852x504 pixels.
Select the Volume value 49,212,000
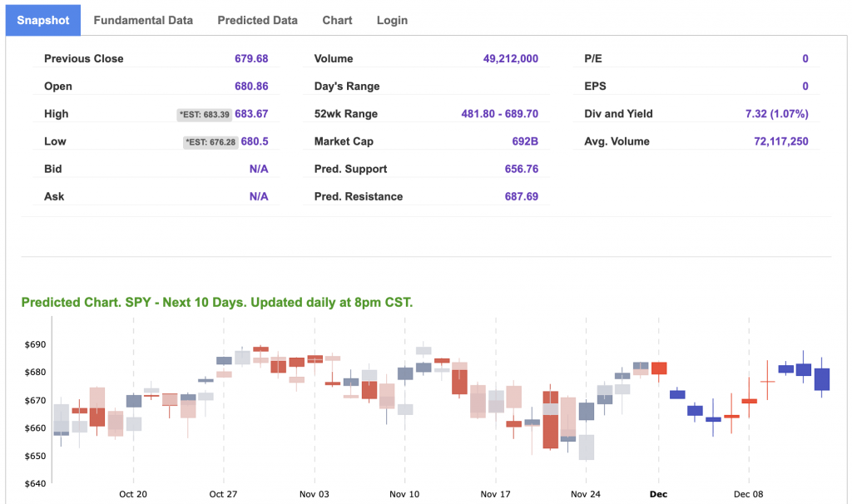510,59
